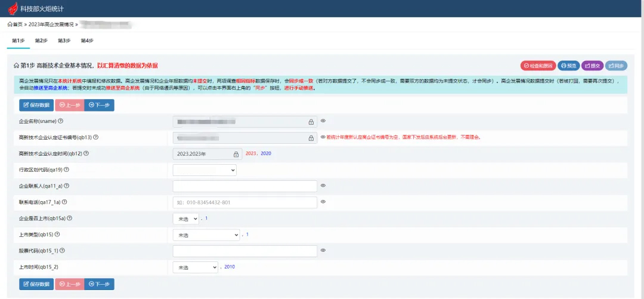Toggle eye icon next to 企业联系人 field

click(x=323, y=186)
